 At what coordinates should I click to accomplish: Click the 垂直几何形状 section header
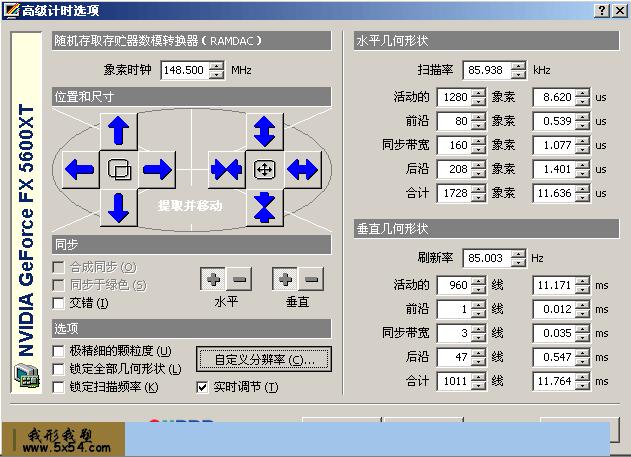pos(486,228)
